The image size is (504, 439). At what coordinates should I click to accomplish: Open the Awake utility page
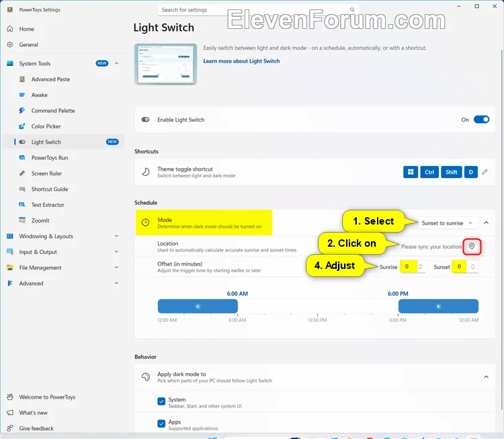(39, 95)
